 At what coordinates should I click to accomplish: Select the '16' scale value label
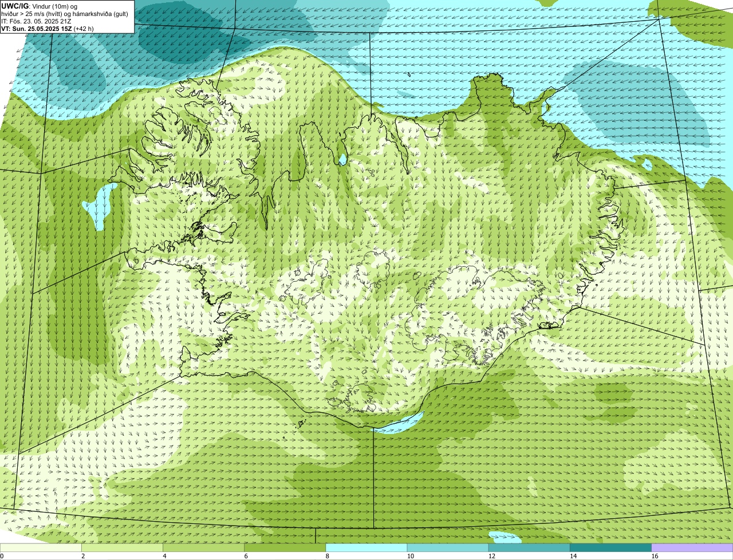(x=655, y=556)
